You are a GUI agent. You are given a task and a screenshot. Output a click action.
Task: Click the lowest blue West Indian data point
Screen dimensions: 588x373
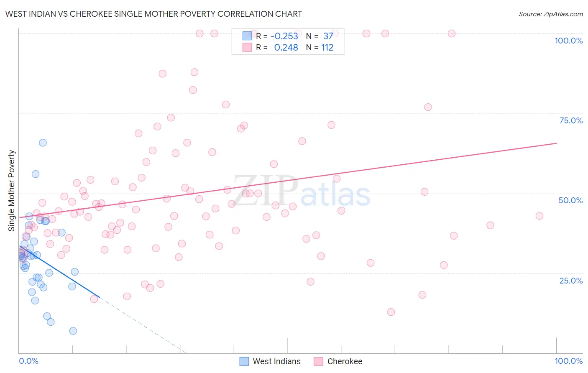pos(73,331)
